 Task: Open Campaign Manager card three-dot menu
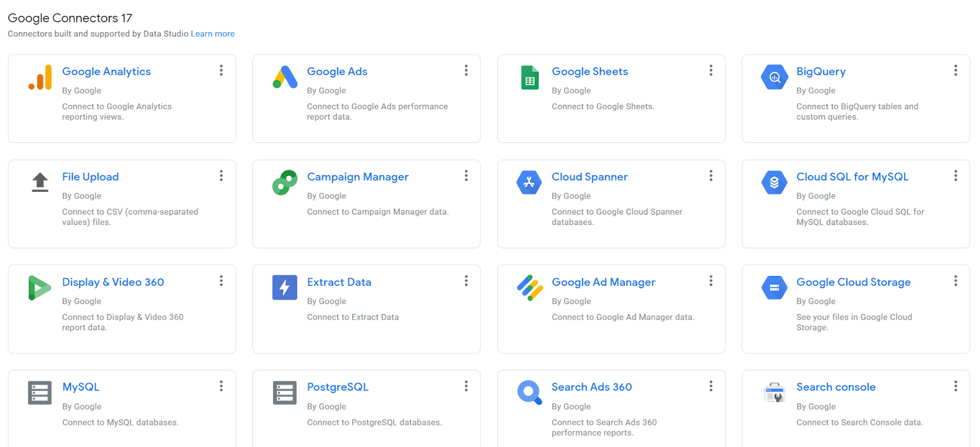[466, 176]
